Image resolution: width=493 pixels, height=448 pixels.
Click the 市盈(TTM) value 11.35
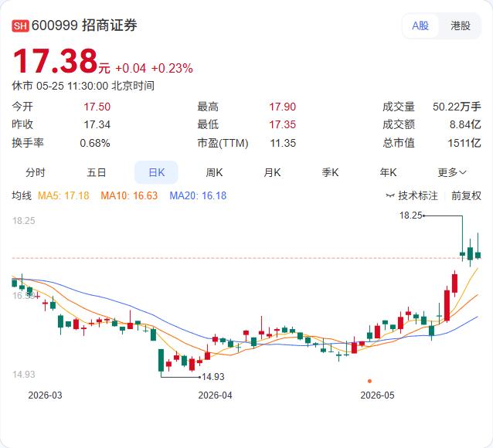pos(283,144)
